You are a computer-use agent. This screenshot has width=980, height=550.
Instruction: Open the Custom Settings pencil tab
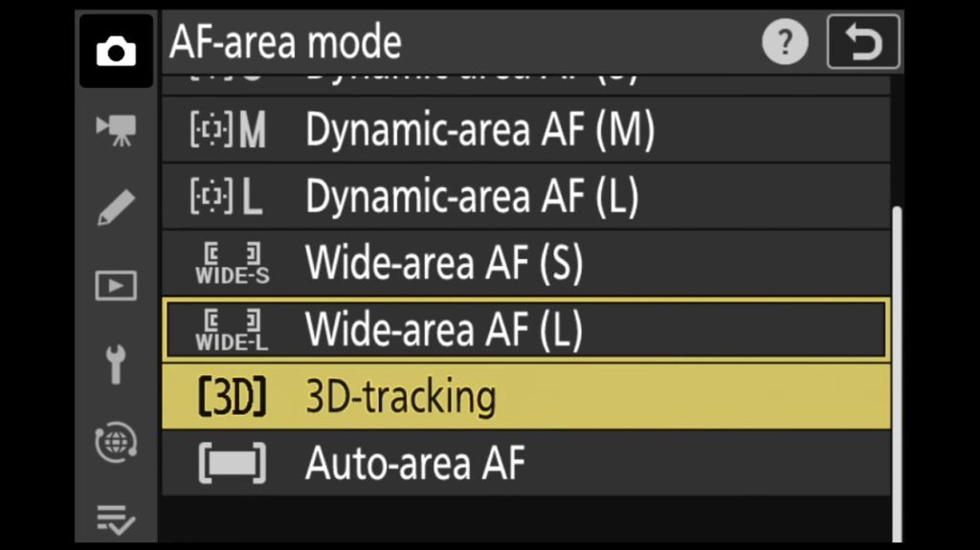[x=116, y=208]
